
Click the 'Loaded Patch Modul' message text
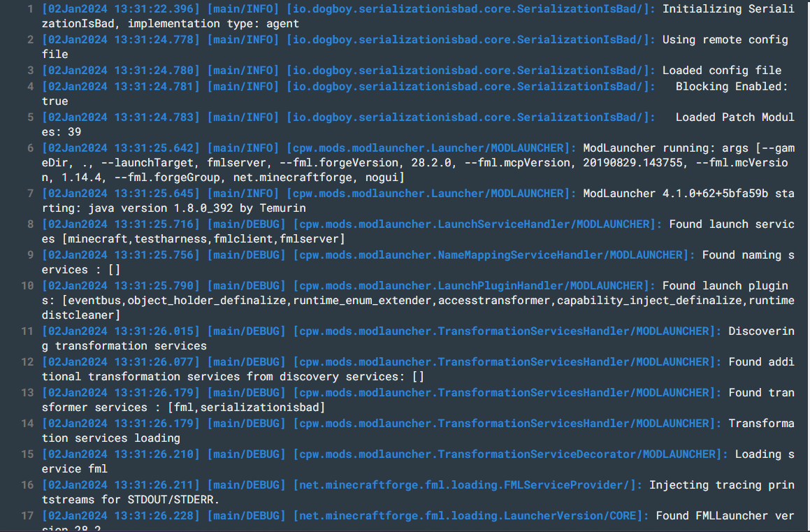[x=735, y=117]
